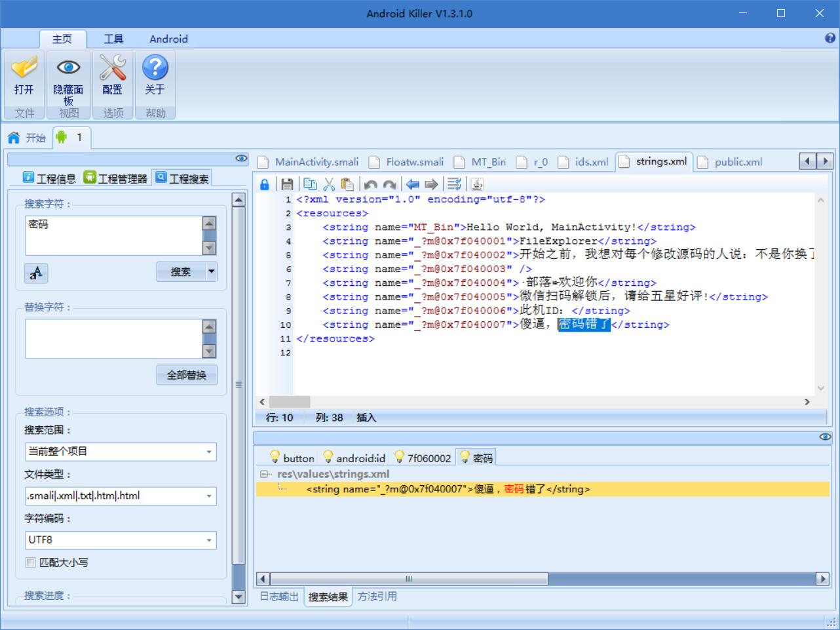
Task: Open the 工具 ribbon tab
Action: pos(113,39)
